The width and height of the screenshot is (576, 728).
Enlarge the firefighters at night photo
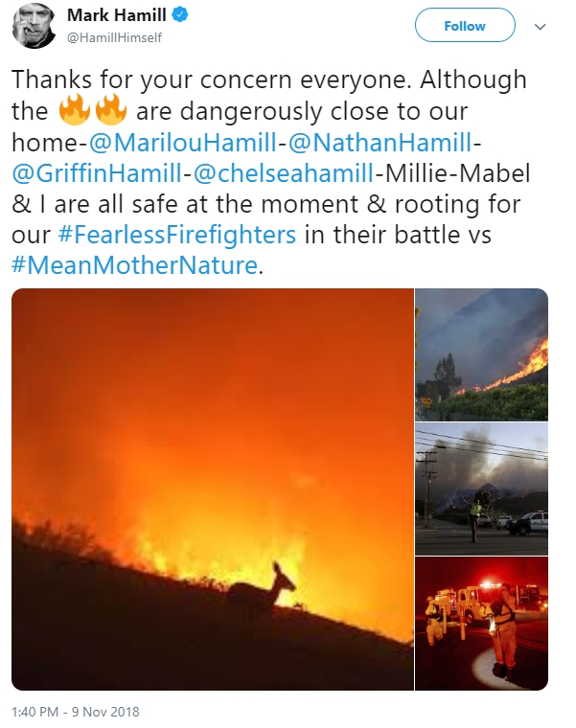[x=482, y=624]
